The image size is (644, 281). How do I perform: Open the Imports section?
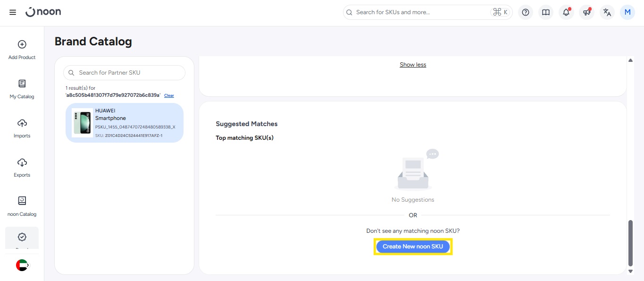pyautogui.click(x=22, y=128)
